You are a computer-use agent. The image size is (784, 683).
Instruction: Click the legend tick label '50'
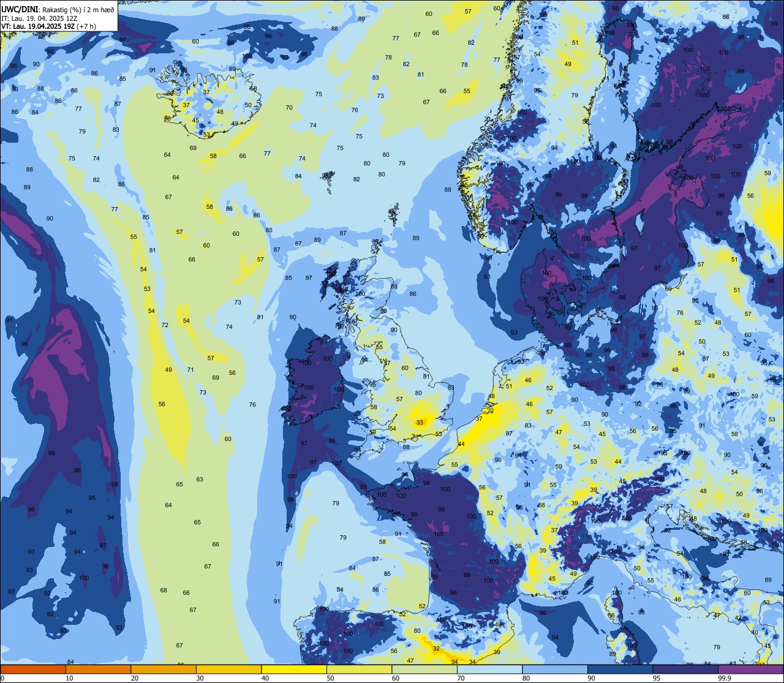(330, 678)
